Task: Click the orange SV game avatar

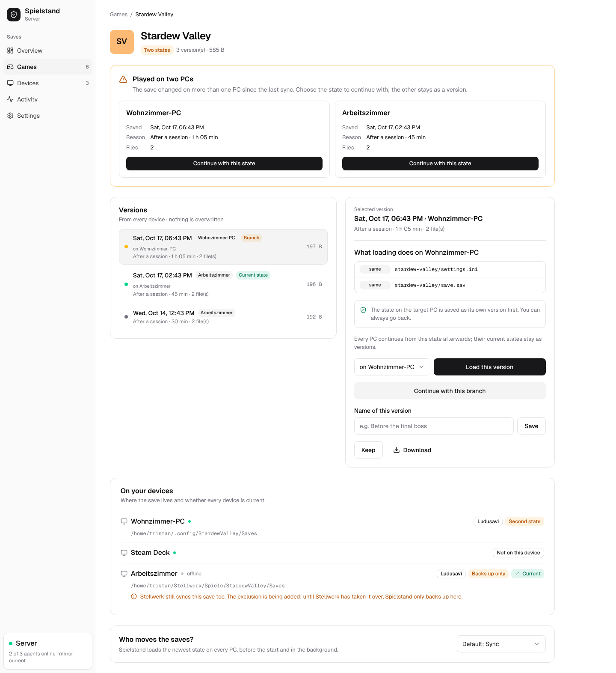Action: tap(122, 42)
